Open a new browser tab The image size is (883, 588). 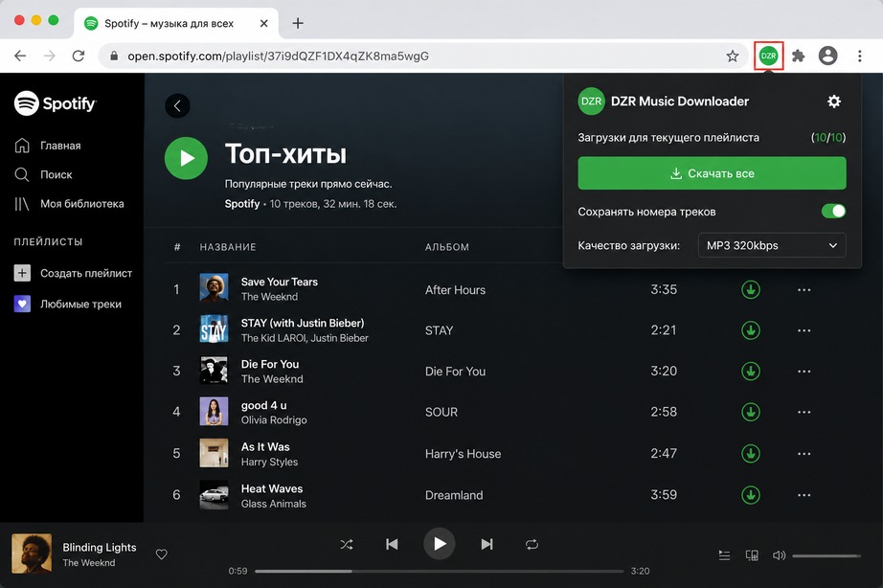pyautogui.click(x=298, y=23)
